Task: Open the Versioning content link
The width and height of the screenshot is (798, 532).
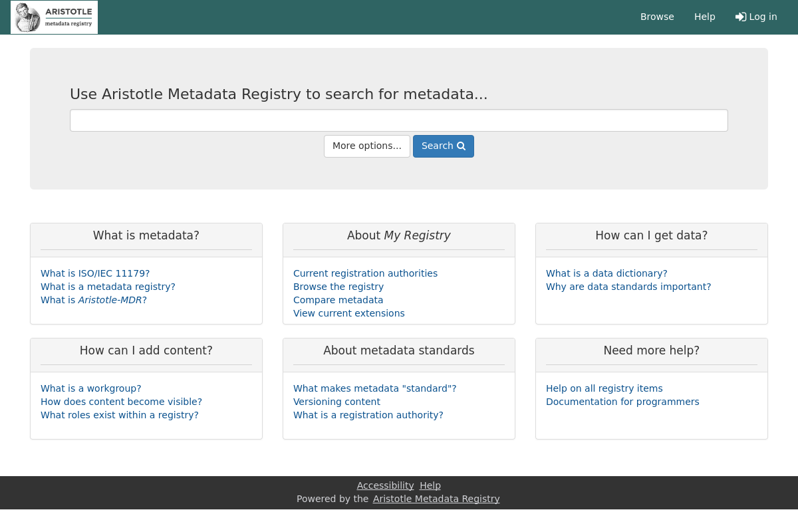Action: point(336,402)
